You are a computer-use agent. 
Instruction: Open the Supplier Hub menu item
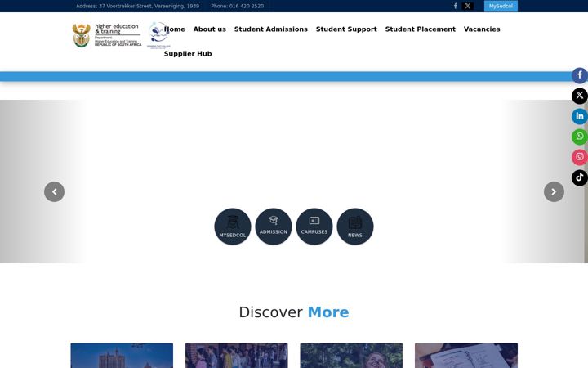click(188, 54)
